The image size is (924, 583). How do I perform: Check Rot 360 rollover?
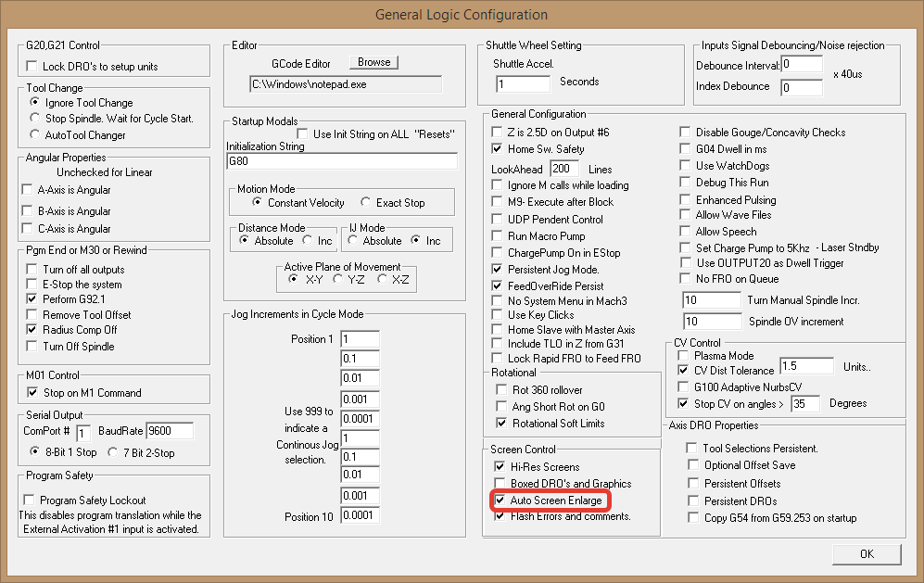[x=501, y=389]
